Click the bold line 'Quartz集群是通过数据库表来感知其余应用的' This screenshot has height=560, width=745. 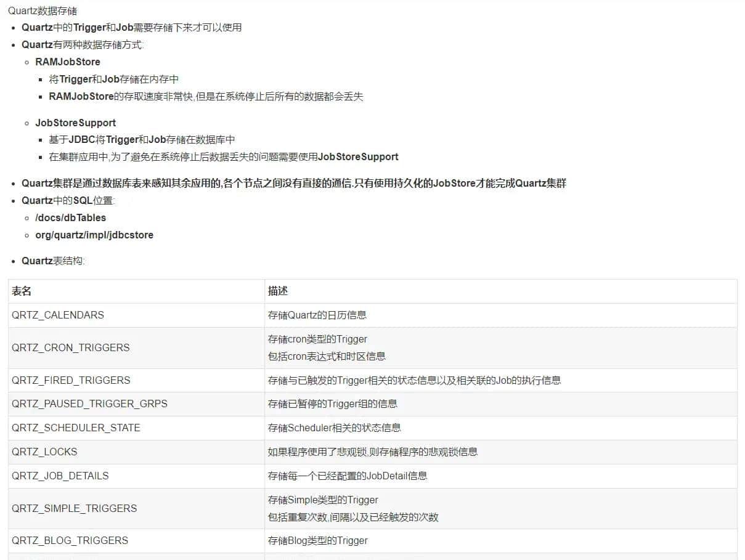pyautogui.click(x=294, y=183)
